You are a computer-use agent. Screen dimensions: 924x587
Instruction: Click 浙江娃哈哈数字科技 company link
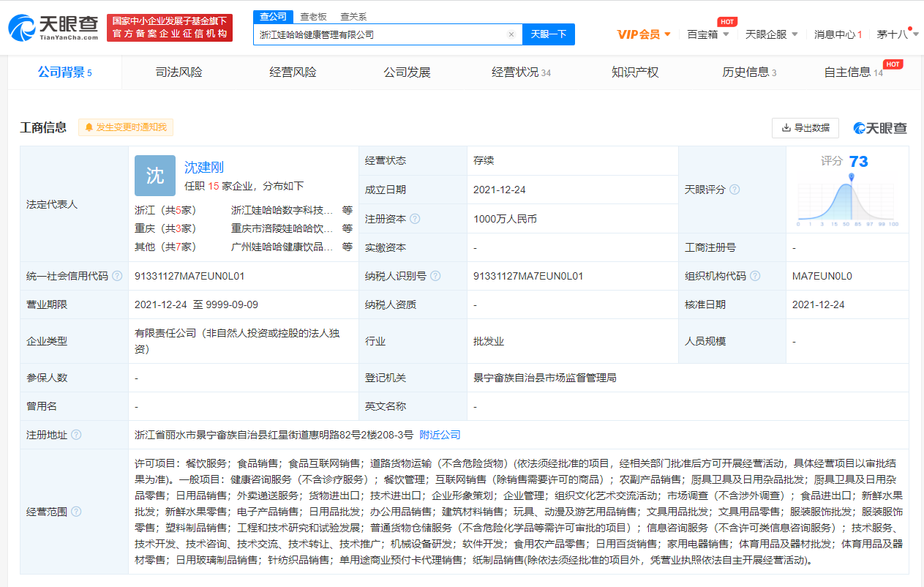[282, 209]
